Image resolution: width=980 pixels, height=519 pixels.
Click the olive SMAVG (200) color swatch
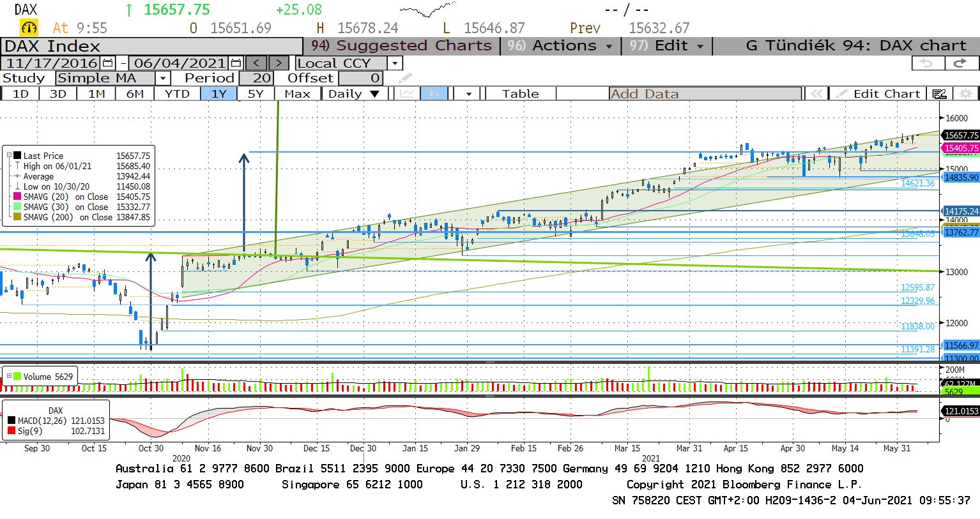[17, 217]
